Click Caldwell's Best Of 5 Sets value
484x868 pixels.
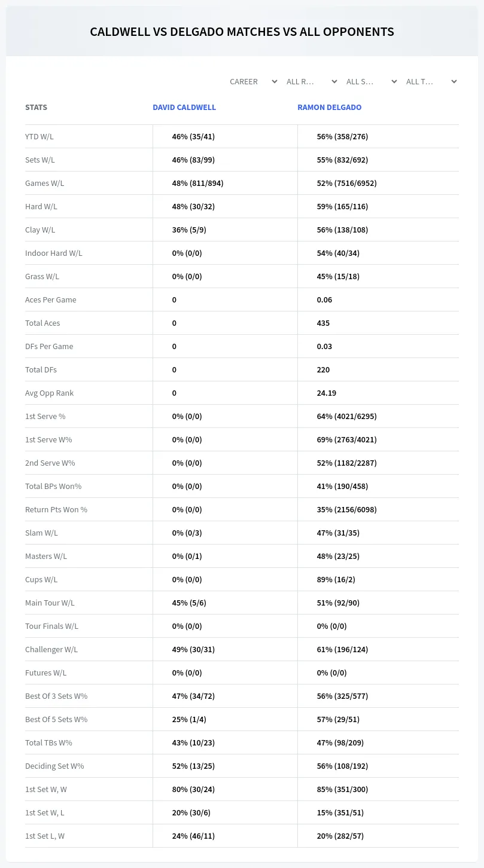[x=189, y=719]
